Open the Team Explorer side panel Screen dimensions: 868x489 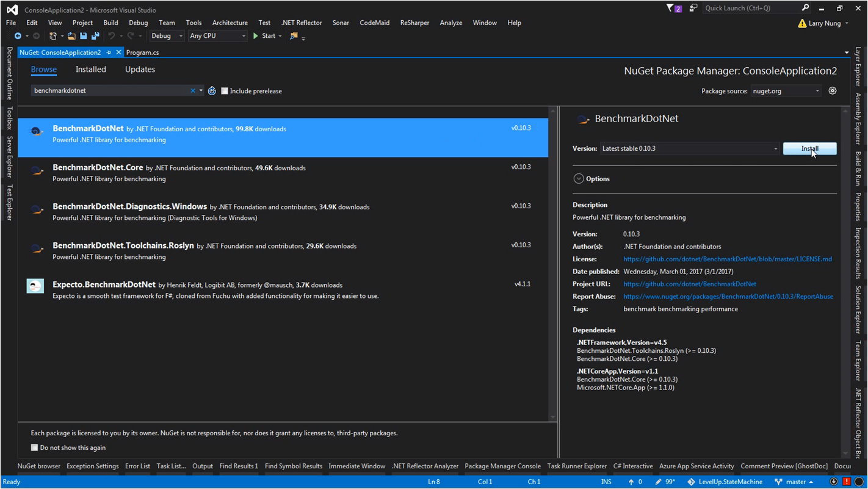coord(858,361)
